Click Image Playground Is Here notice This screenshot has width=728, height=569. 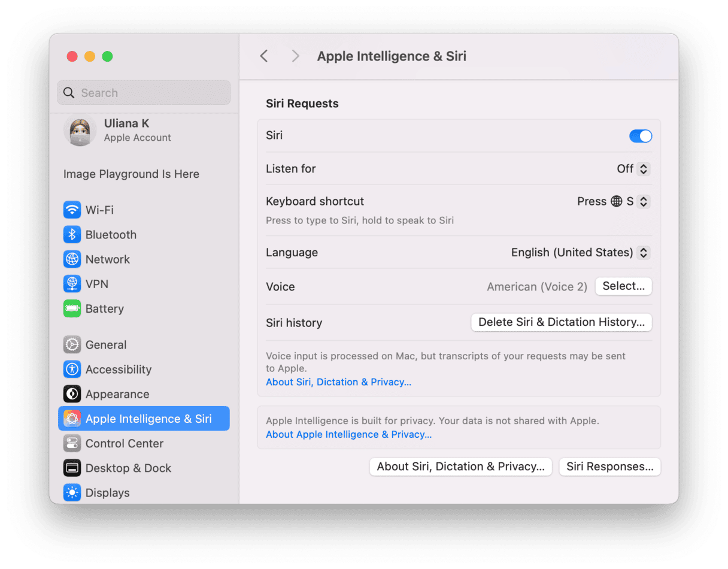click(131, 174)
